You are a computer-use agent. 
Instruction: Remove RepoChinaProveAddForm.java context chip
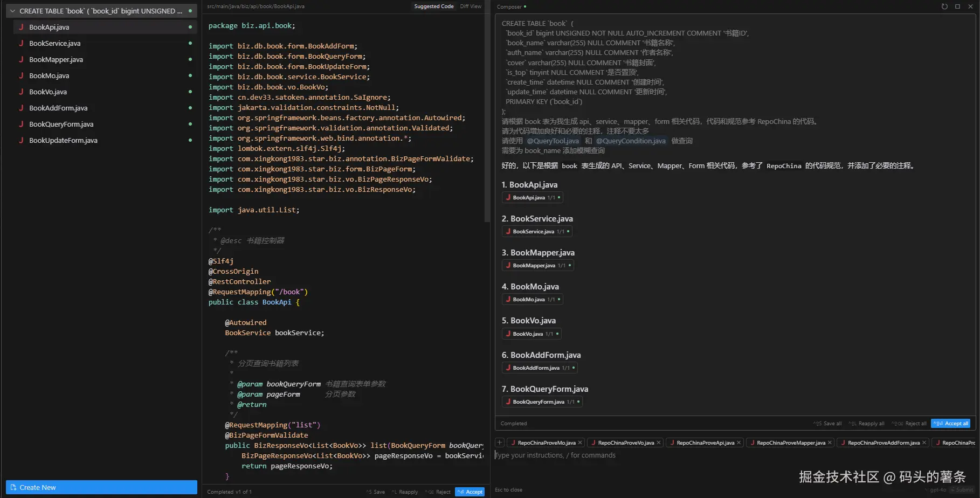[924, 443]
